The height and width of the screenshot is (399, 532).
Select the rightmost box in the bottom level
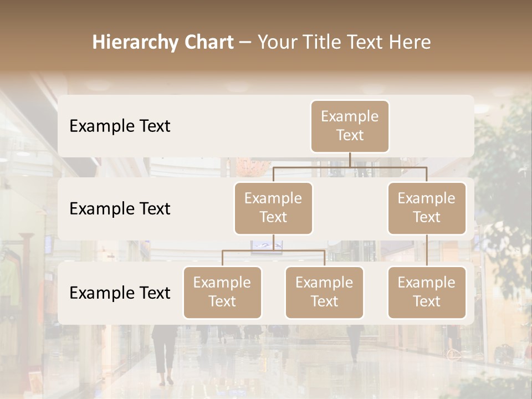(427, 293)
